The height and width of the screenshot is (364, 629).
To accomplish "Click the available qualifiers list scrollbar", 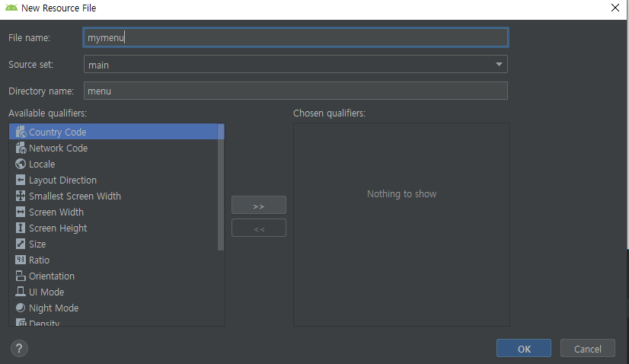I will click(x=221, y=187).
